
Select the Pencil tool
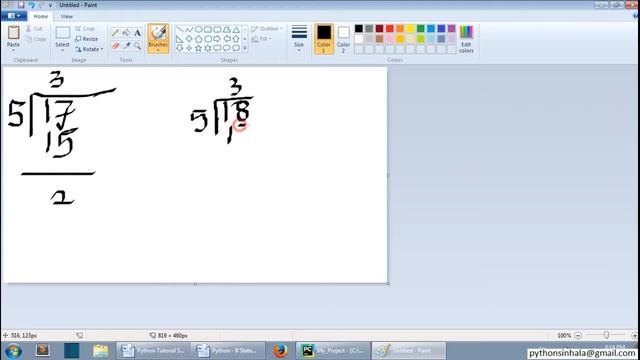pos(116,33)
